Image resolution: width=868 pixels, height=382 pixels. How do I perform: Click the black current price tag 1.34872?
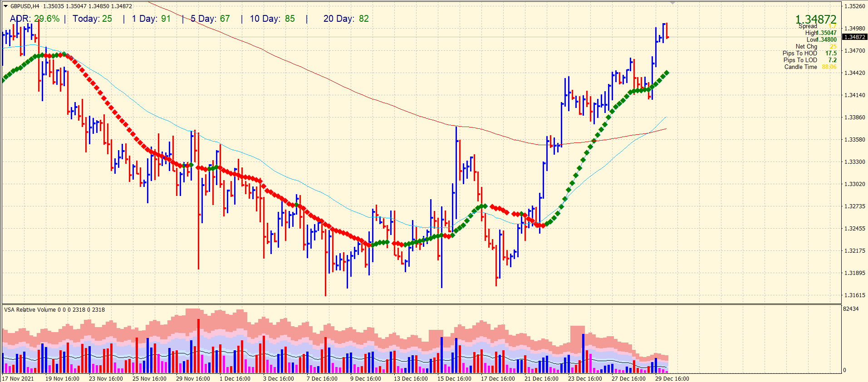click(855, 37)
